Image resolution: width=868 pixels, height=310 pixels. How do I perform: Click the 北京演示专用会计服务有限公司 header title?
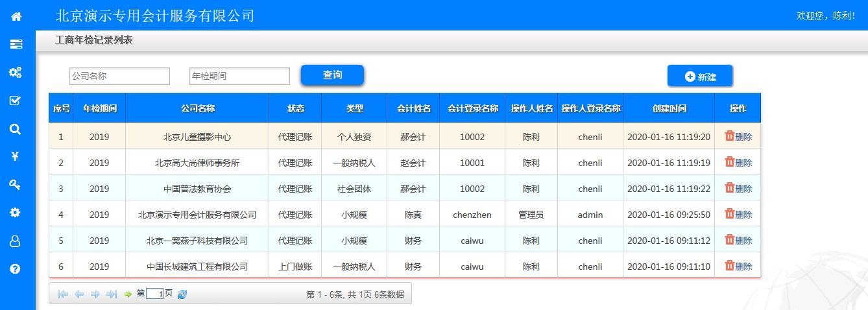[x=156, y=16]
